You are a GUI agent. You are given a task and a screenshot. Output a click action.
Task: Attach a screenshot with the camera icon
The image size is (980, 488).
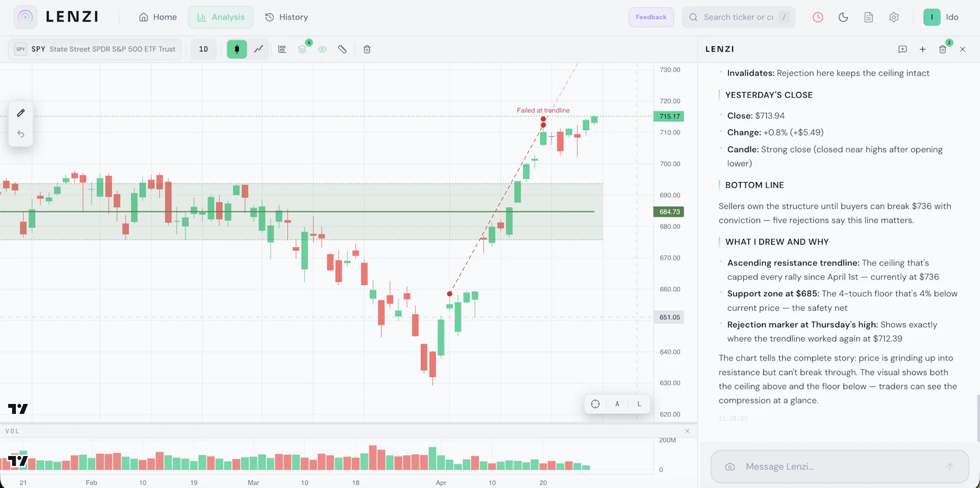[730, 467]
